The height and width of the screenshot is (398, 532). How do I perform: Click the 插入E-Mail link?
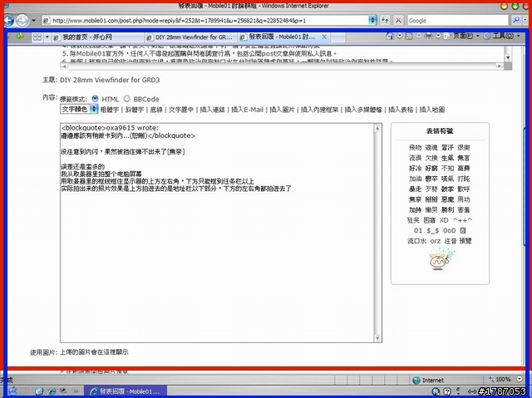pyautogui.click(x=247, y=110)
